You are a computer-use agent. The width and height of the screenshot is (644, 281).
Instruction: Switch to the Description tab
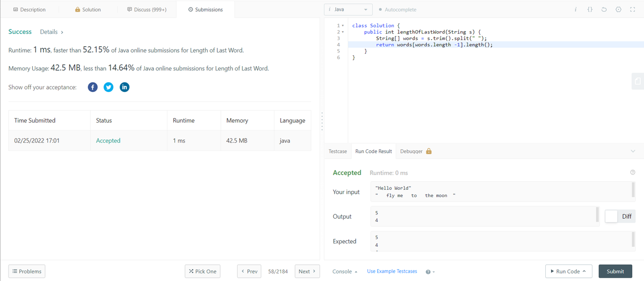tap(29, 10)
